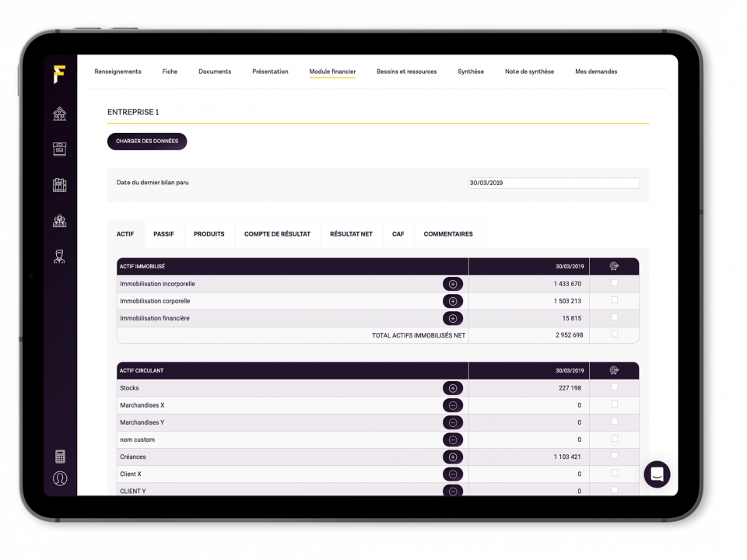Expand the Stocks row using plus button

[x=453, y=388]
